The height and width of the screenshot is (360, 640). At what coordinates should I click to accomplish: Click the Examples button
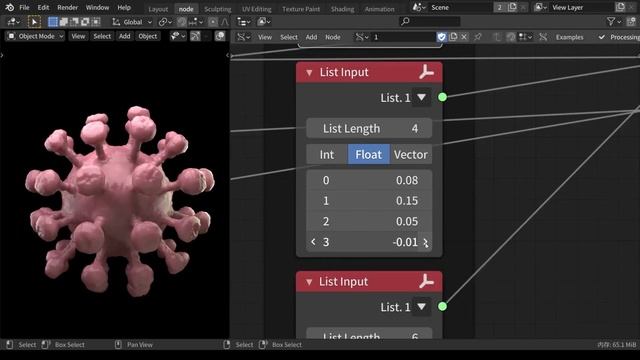569,37
